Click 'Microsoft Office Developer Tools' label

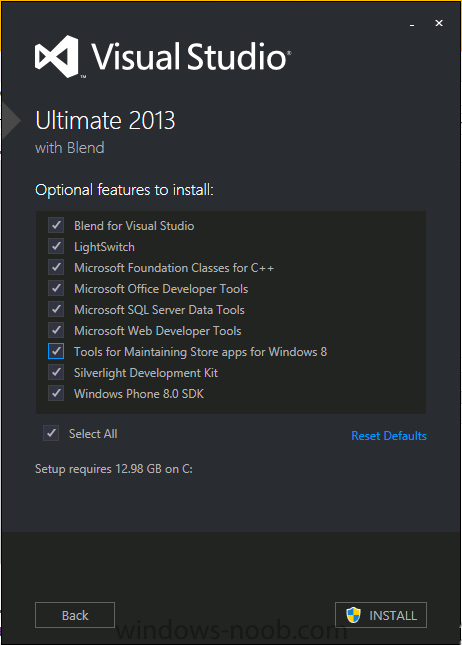click(161, 289)
